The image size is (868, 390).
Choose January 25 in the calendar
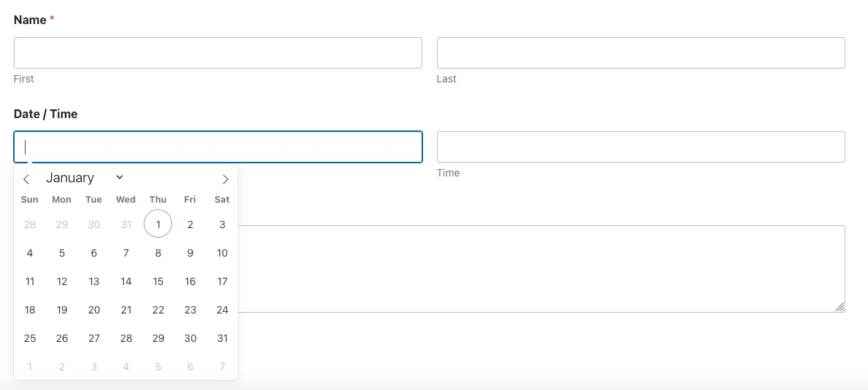(30, 338)
